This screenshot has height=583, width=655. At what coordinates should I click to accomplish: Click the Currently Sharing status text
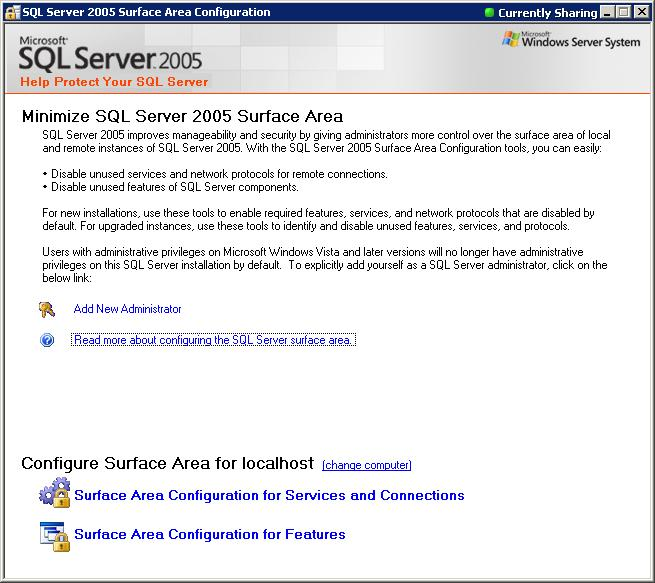[548, 13]
